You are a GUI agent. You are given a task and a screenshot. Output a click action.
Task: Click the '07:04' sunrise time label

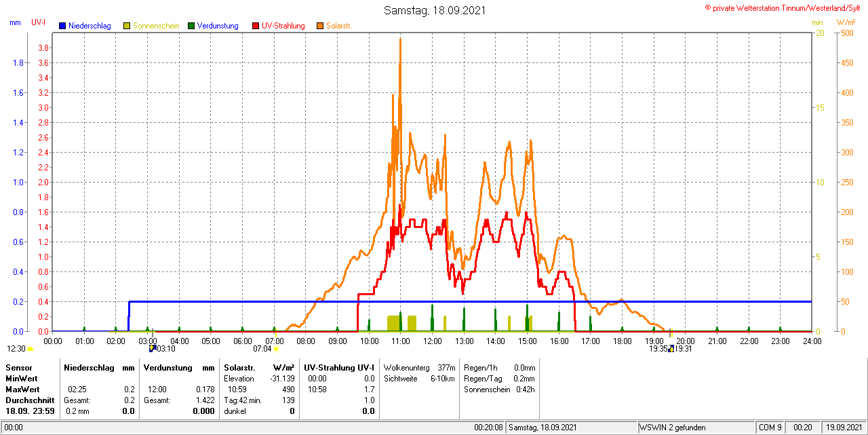(262, 349)
